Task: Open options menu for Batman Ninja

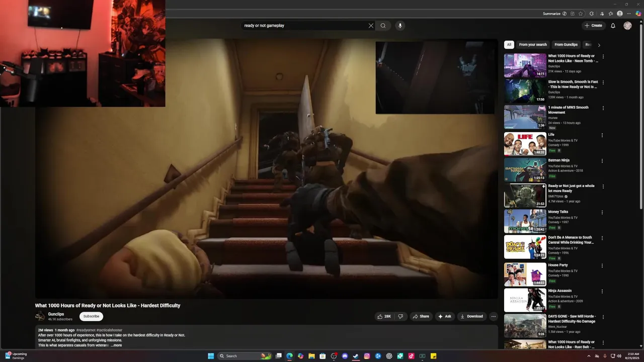Action: [x=603, y=161]
